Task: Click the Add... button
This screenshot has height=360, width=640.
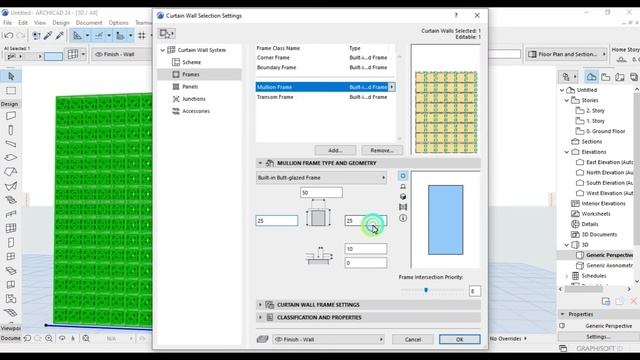Action: [336, 150]
